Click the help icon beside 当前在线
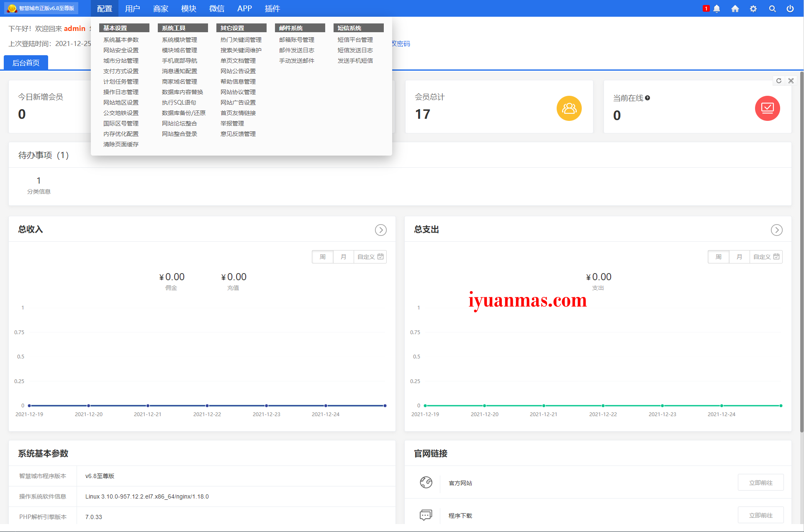 coord(647,98)
